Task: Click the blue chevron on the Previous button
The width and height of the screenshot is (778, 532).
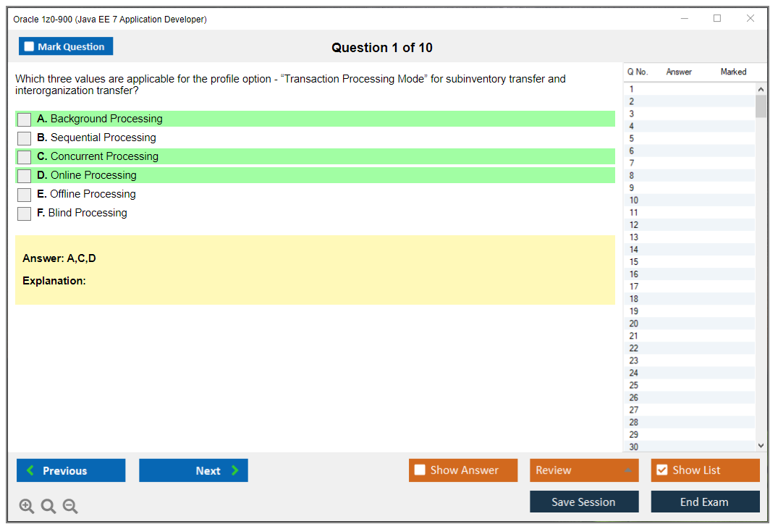Action: (29, 470)
